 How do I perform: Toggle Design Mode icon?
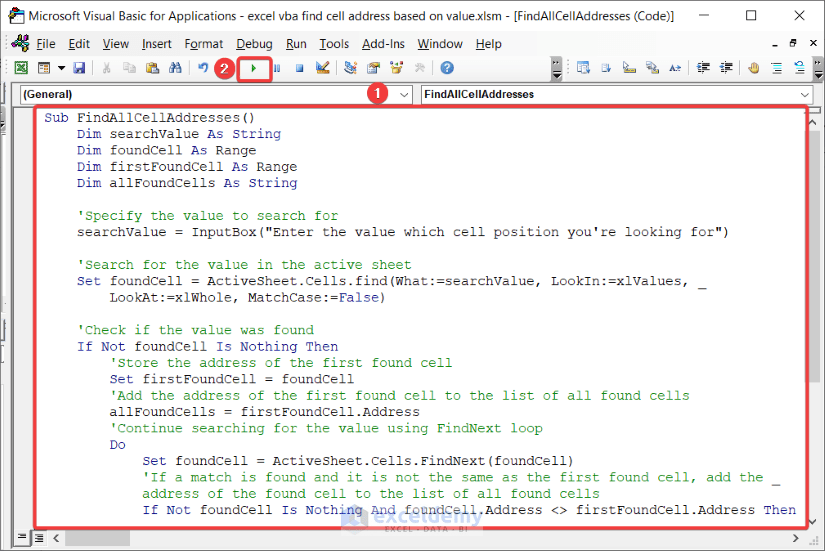coord(323,68)
